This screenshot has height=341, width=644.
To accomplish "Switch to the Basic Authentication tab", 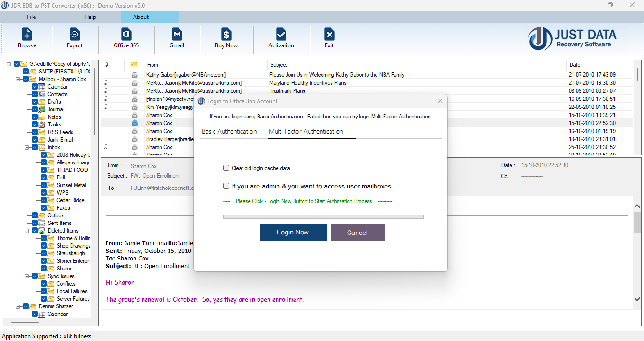I will [x=230, y=131].
